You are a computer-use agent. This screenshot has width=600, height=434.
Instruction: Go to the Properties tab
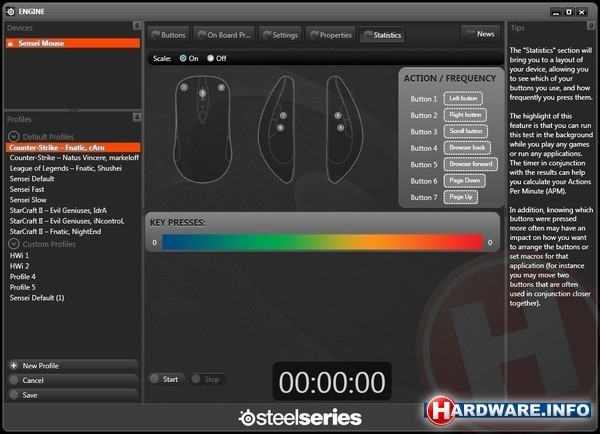[x=331, y=35]
